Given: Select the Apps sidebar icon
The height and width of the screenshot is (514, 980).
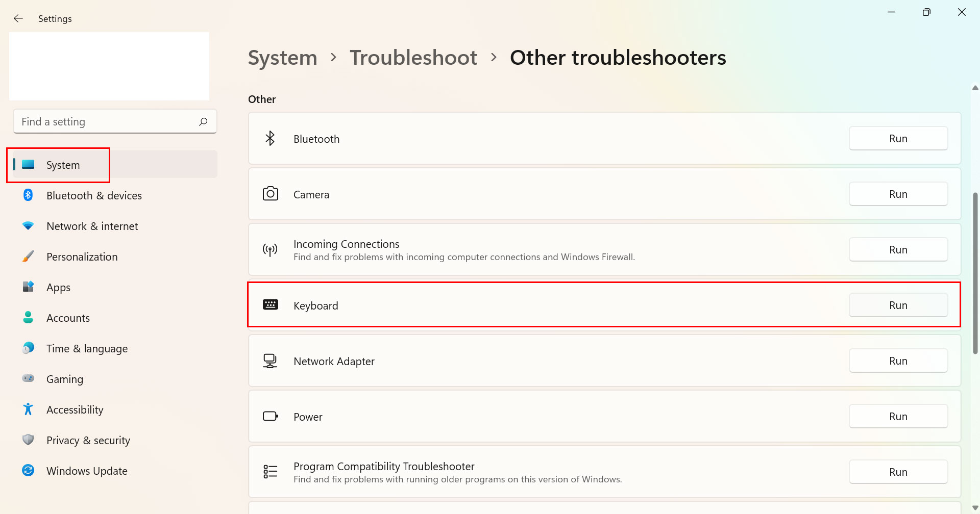Looking at the screenshot, I should [28, 287].
